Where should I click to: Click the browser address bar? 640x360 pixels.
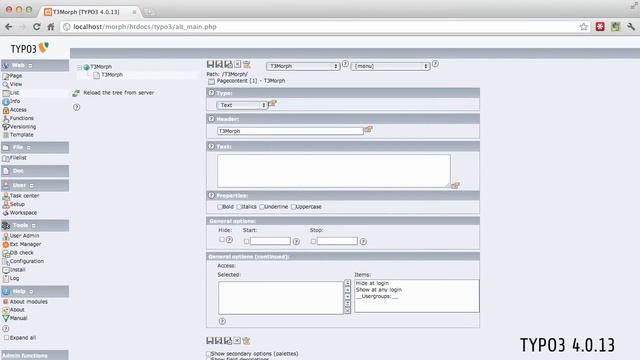click(x=319, y=27)
